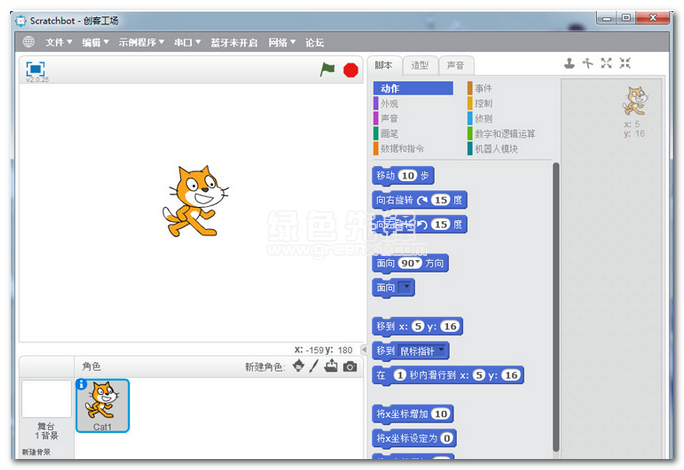This screenshot has width=684, height=470.
Task: Open the 串口 menu
Action: click(x=187, y=42)
